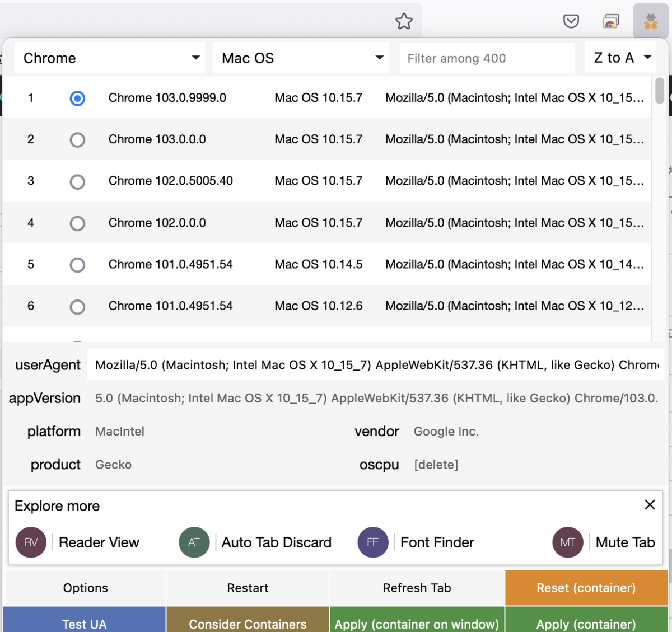Click the User-Agent Switcher extension icon
Screen dimensions: 672x632
[650, 21]
